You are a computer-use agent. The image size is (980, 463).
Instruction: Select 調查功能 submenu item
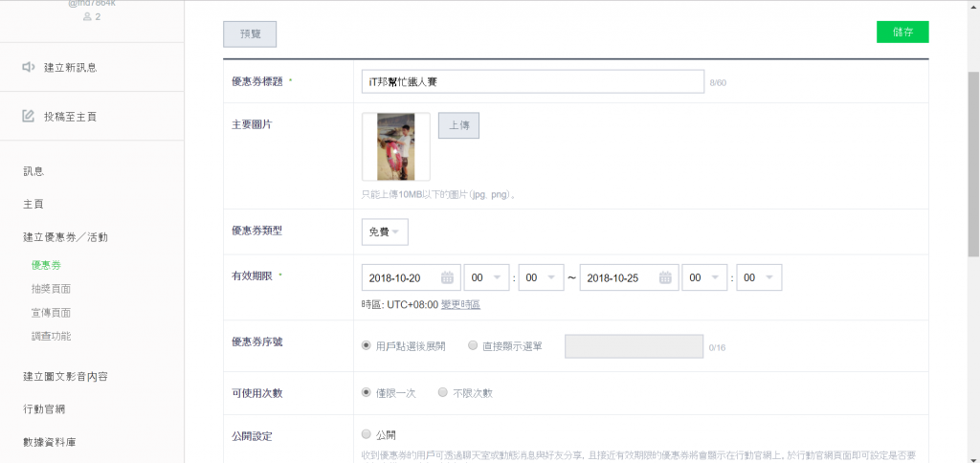click(51, 336)
